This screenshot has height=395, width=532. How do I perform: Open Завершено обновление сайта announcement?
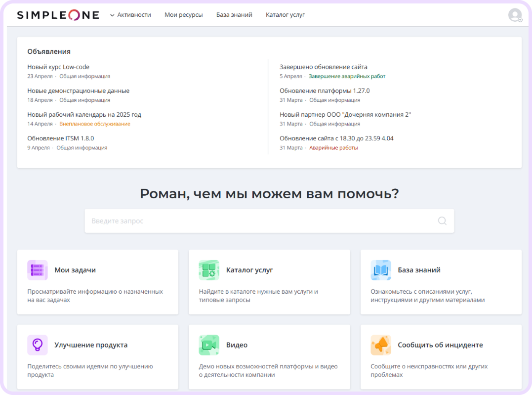[324, 66]
